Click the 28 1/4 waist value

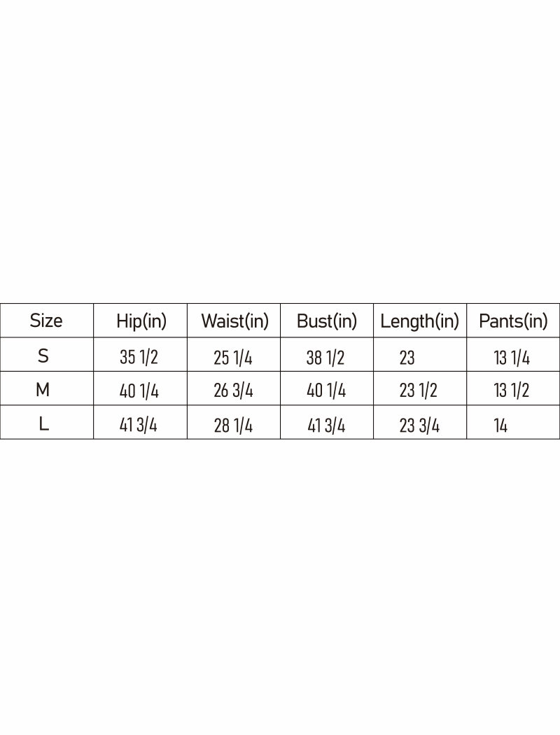coord(233,426)
